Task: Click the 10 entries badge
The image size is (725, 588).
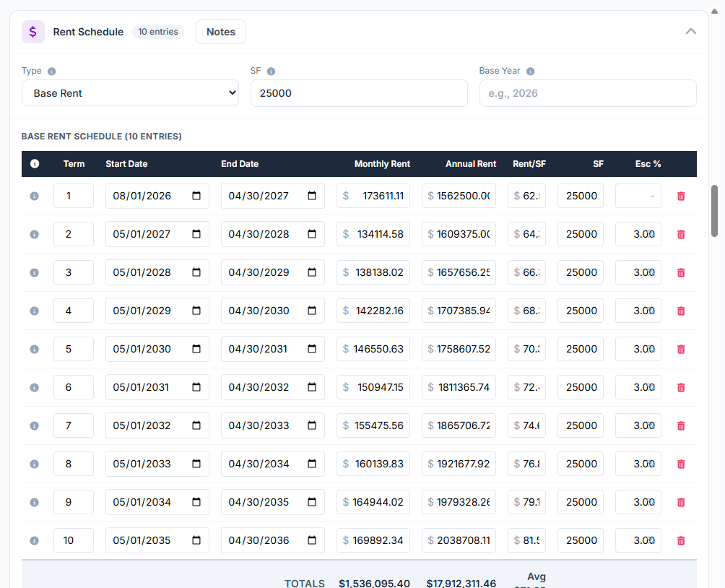Action: pos(158,32)
